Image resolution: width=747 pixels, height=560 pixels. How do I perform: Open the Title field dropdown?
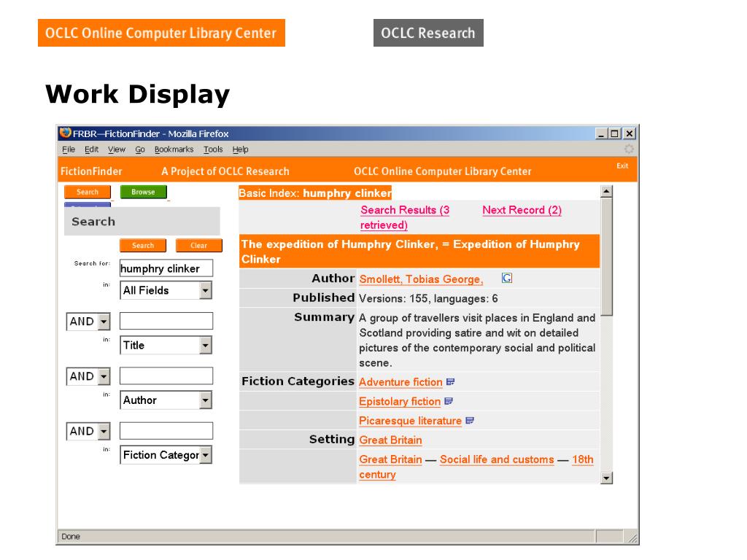(166, 345)
